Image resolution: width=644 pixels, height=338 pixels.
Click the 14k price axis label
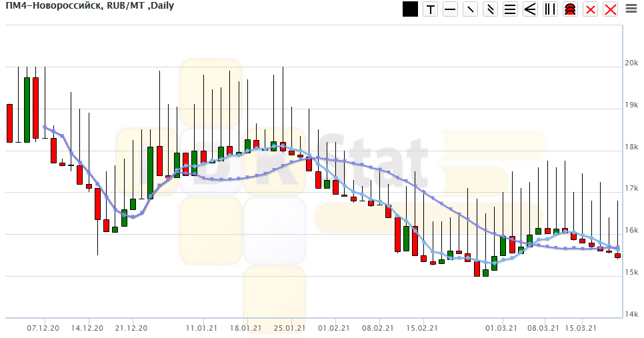[631, 315]
